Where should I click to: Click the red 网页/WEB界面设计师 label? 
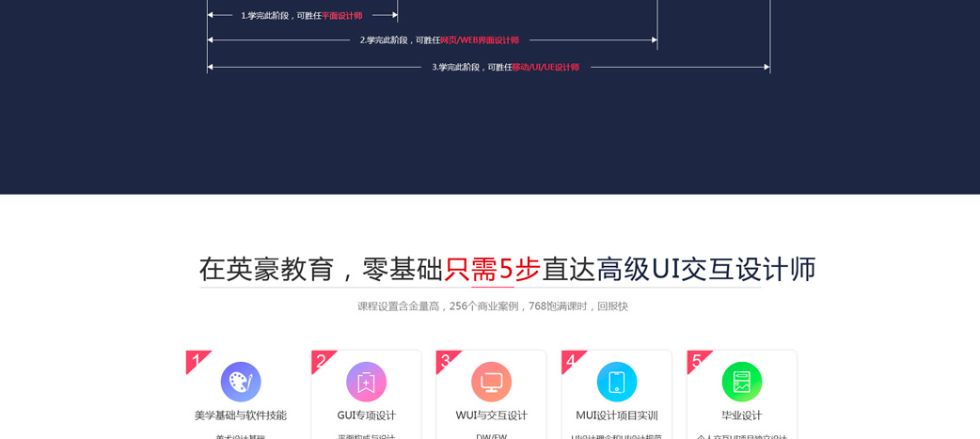[x=480, y=40]
